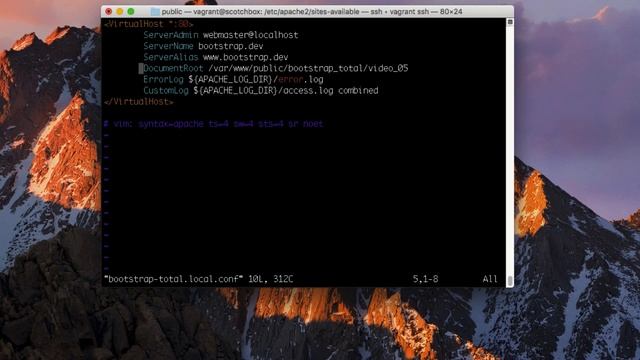The width and height of the screenshot is (640, 360).
Task: Click the green zoom window button
Action: (131, 11)
